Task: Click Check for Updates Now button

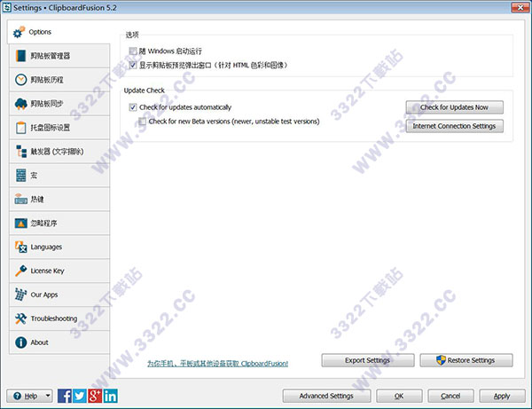Action: click(454, 107)
